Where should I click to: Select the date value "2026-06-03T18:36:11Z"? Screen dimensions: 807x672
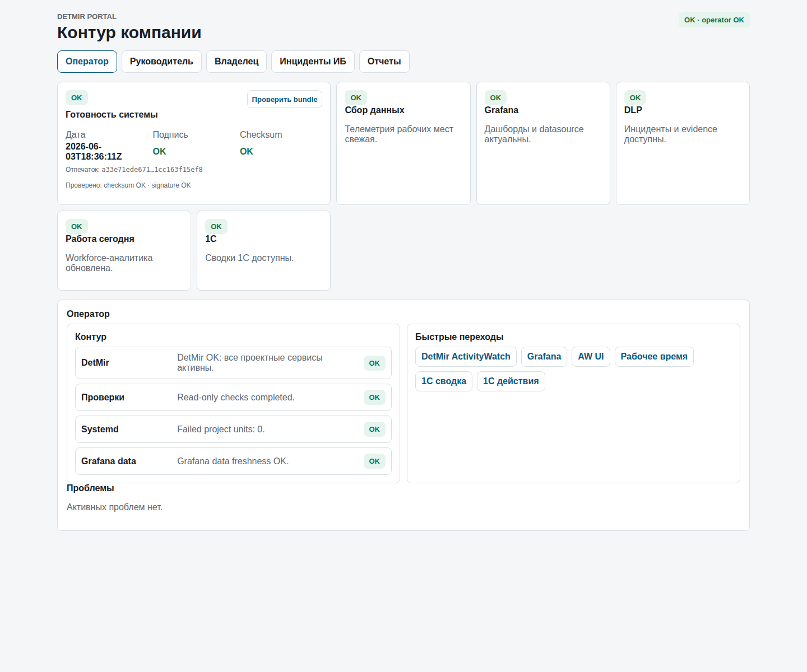click(x=94, y=152)
